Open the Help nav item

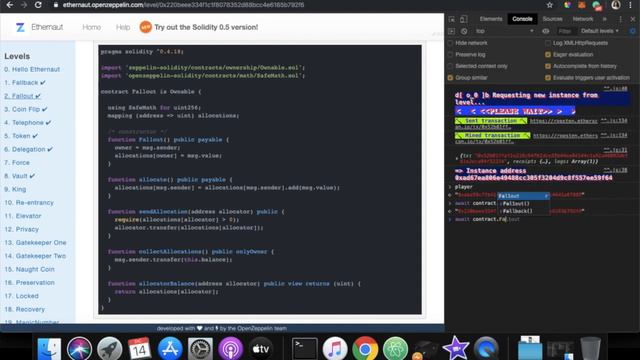coord(122,27)
